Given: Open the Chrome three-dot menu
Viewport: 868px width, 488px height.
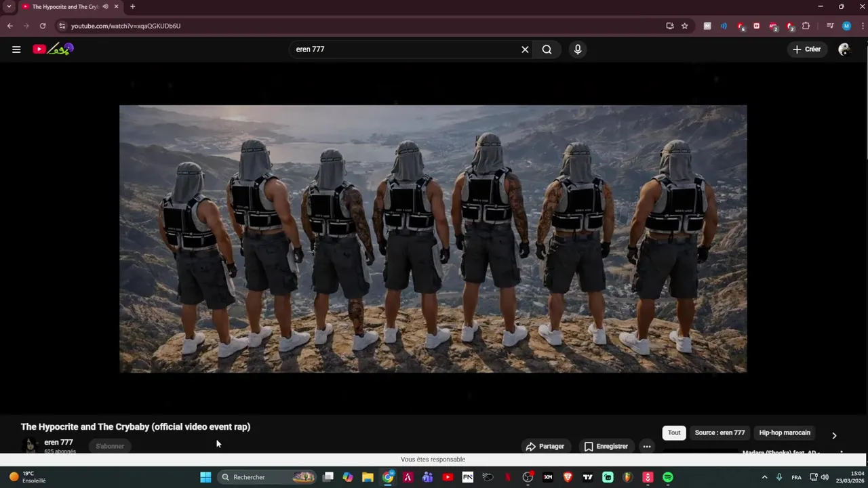Looking at the screenshot, I should tap(861, 26).
